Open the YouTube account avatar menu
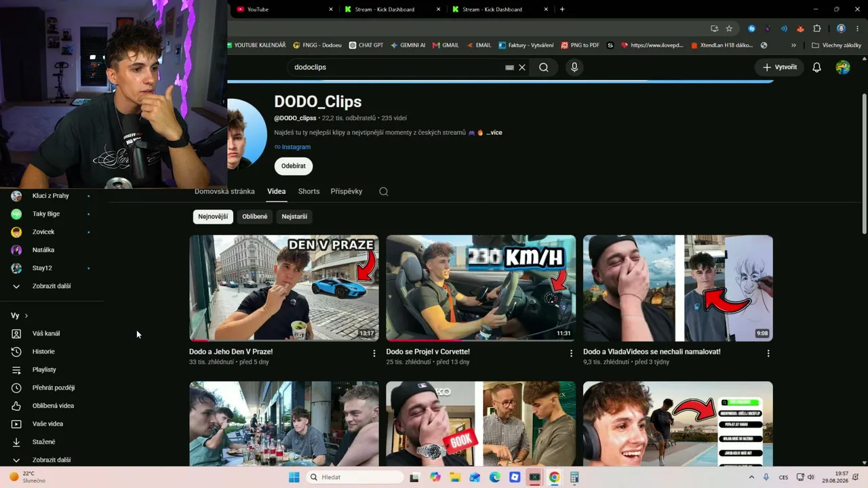This screenshot has height=488, width=868. tap(843, 67)
